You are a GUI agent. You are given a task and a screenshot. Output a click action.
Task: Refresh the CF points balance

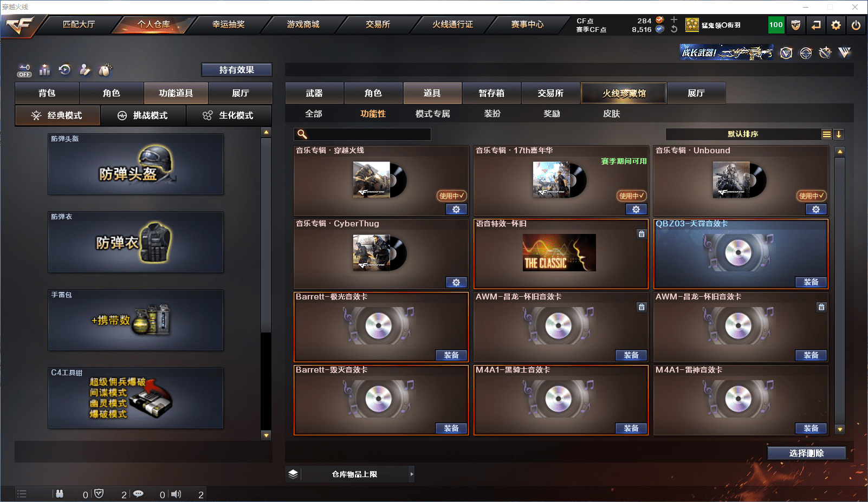(674, 29)
